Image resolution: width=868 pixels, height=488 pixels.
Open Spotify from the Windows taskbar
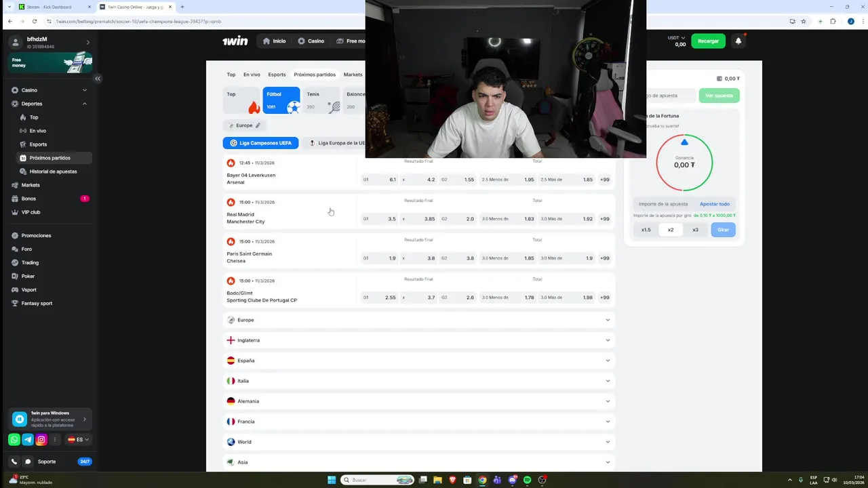(x=527, y=480)
